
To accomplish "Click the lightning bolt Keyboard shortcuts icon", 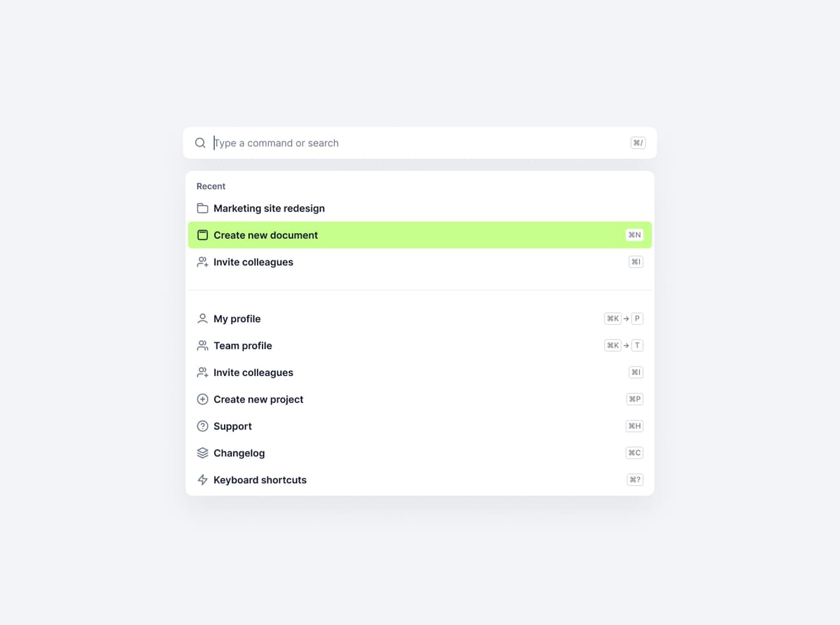I will (x=202, y=480).
